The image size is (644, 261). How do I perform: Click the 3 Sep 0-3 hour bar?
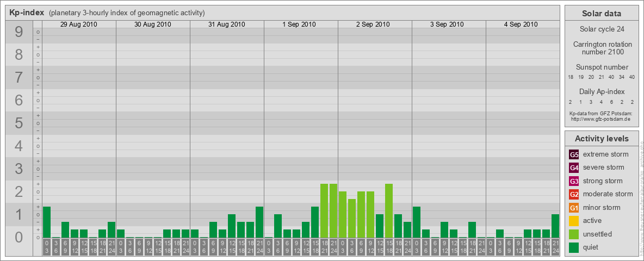click(417, 222)
